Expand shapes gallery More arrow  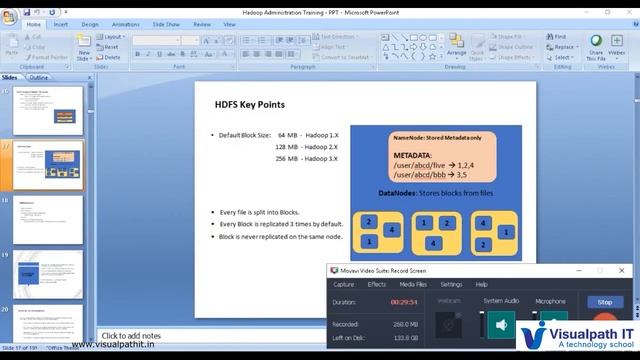point(441,57)
